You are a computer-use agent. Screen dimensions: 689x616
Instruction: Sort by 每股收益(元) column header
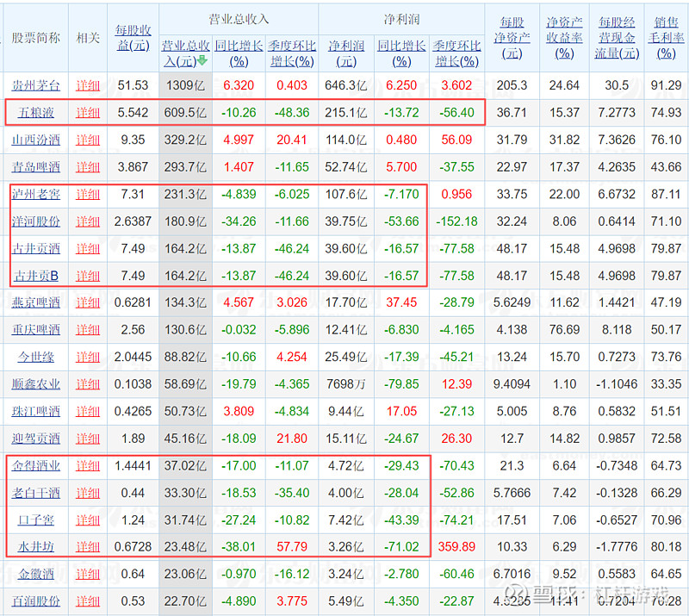tap(133, 38)
